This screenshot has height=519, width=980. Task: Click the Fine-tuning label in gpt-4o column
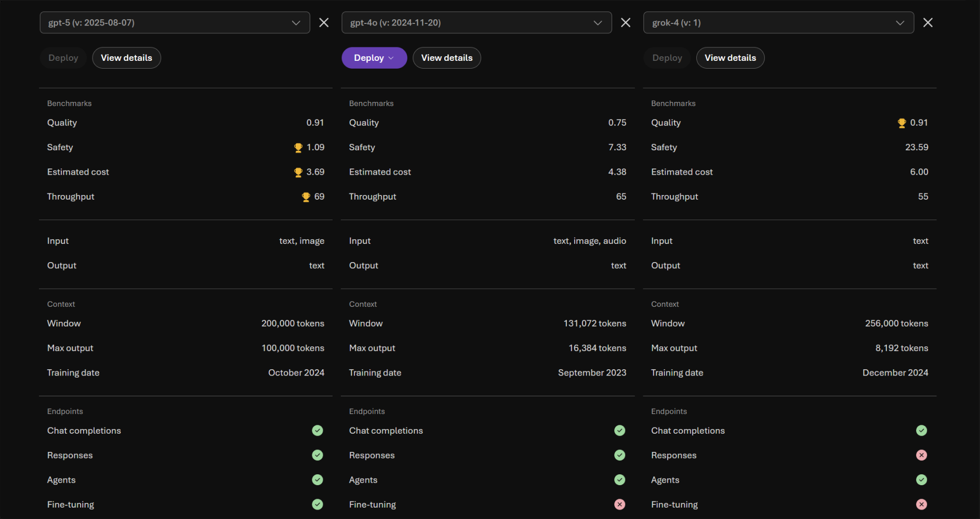pos(373,504)
